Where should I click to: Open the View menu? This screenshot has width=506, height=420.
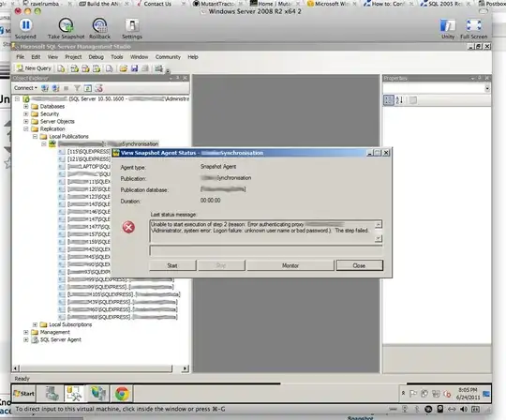click(x=52, y=57)
